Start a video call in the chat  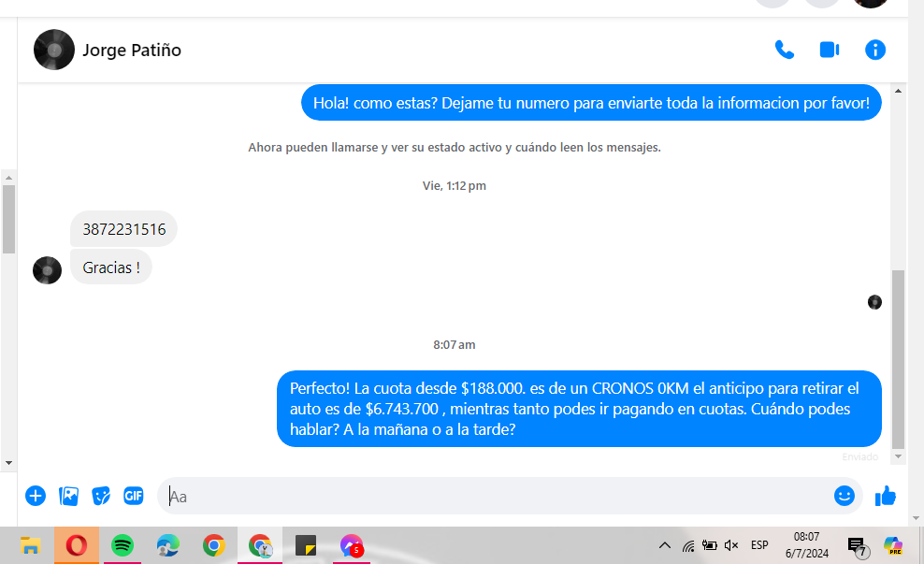pyautogui.click(x=830, y=50)
